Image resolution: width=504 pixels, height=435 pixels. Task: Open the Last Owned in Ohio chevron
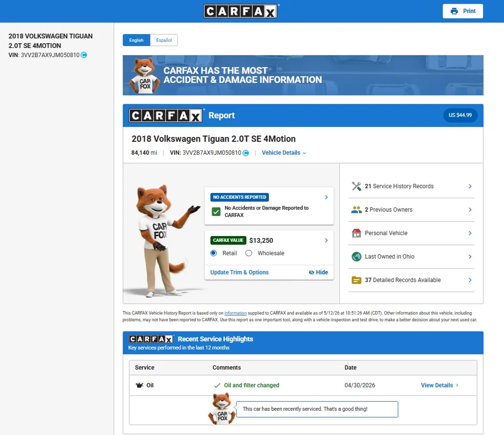pyautogui.click(x=470, y=257)
